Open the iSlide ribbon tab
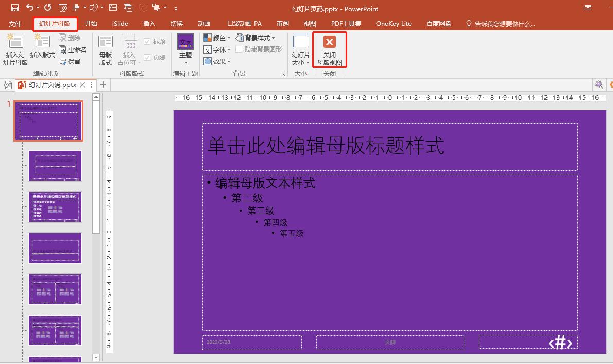The width and height of the screenshot is (613, 364). pos(120,23)
